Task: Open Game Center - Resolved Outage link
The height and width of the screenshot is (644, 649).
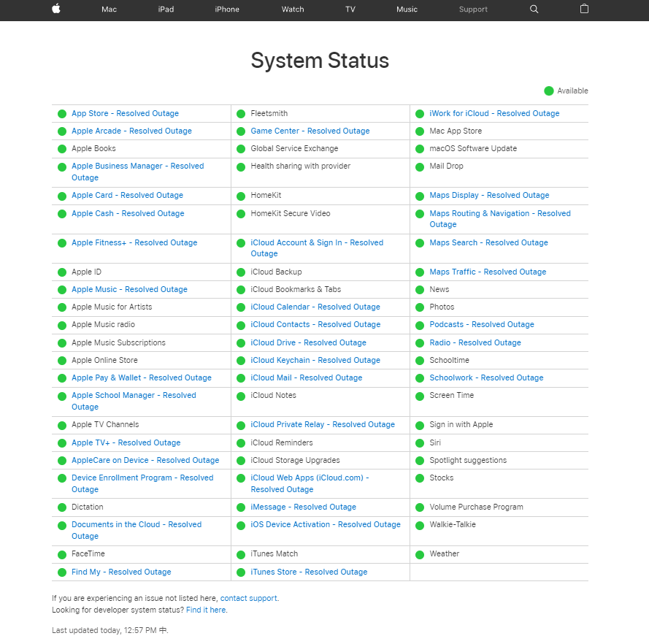Action: (x=310, y=131)
